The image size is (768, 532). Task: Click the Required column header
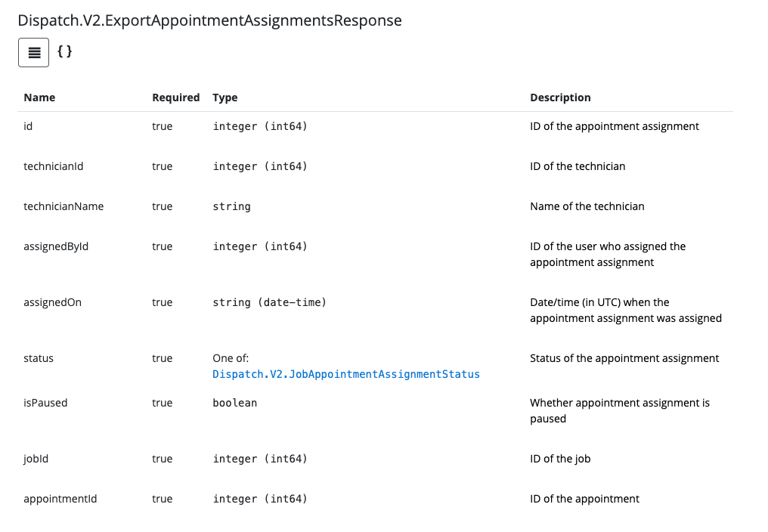(176, 97)
